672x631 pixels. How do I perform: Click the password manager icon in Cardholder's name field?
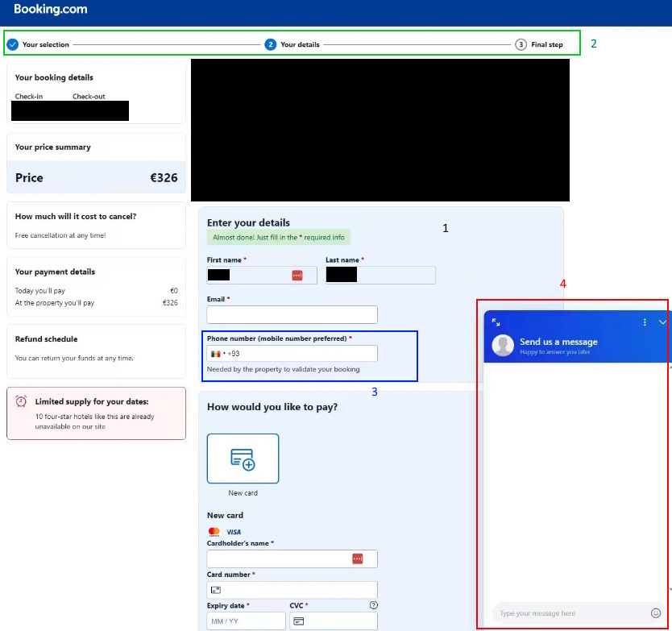(358, 558)
